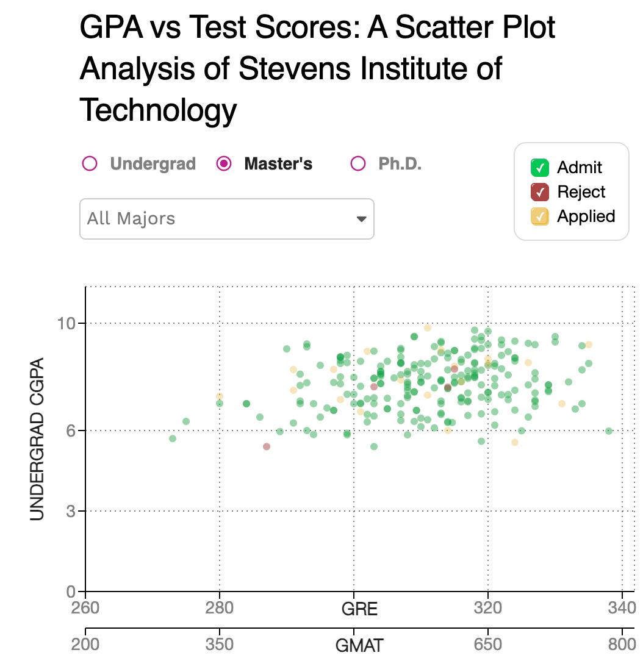Disable the yellow Applied checkbox

pyautogui.click(x=540, y=216)
